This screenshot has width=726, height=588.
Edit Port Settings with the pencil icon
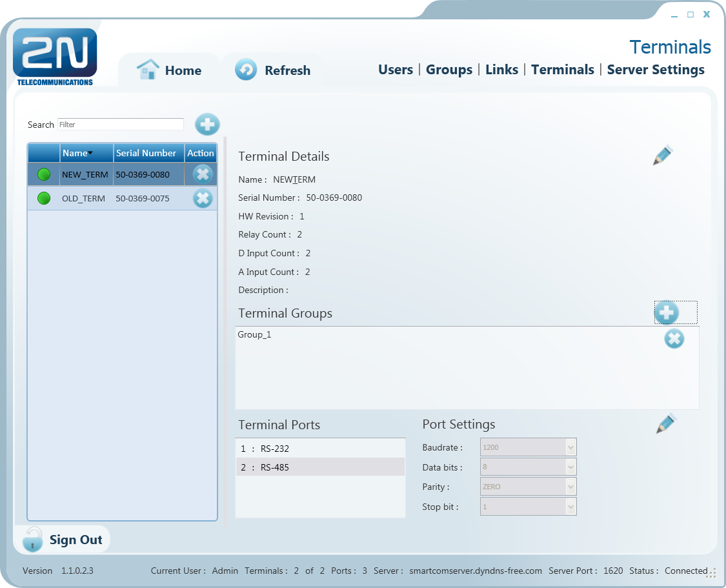(666, 423)
